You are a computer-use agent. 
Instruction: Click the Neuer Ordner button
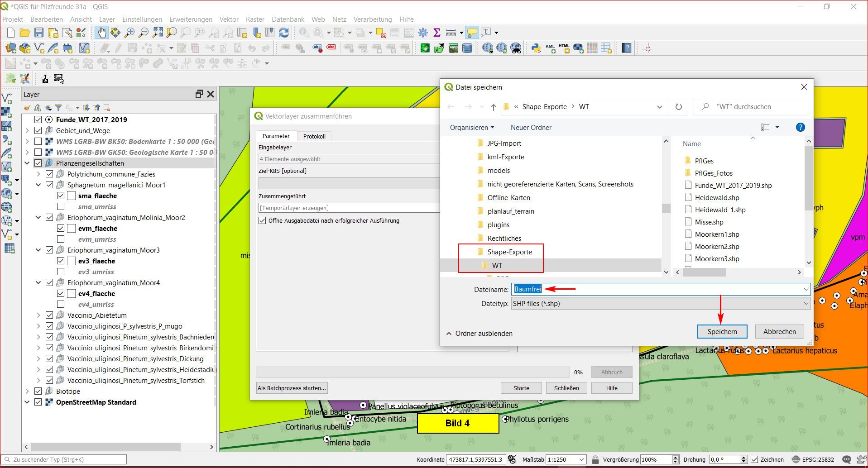[531, 128]
